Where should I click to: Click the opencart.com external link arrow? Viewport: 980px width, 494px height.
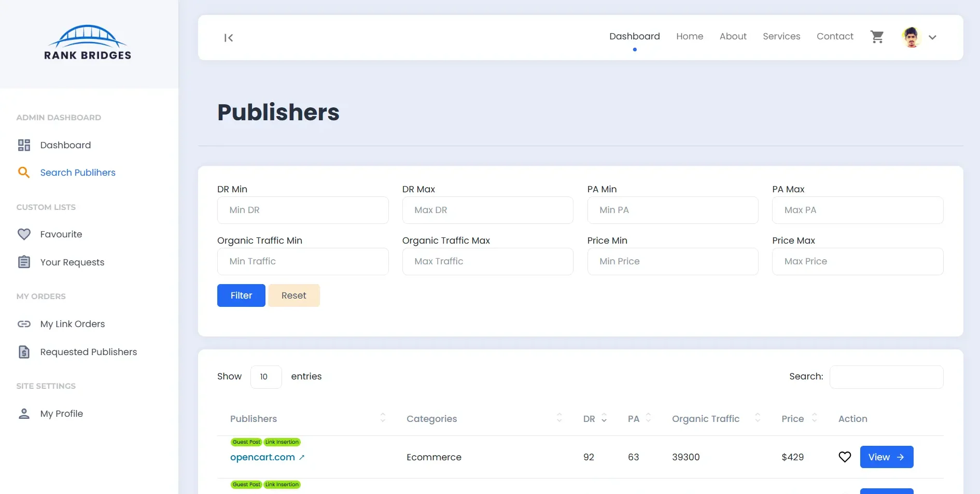pos(302,457)
